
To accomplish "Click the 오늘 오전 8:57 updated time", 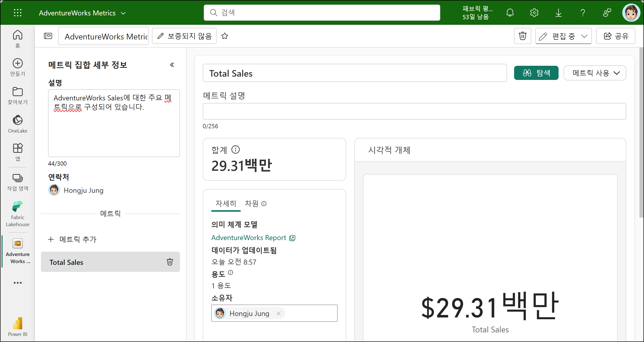I will (x=234, y=262).
